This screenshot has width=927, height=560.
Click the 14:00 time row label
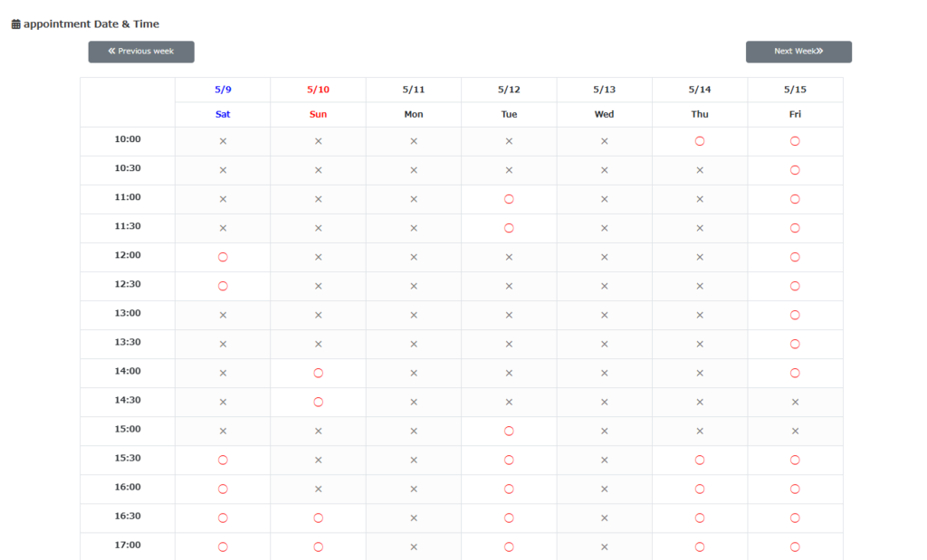pyautogui.click(x=128, y=371)
